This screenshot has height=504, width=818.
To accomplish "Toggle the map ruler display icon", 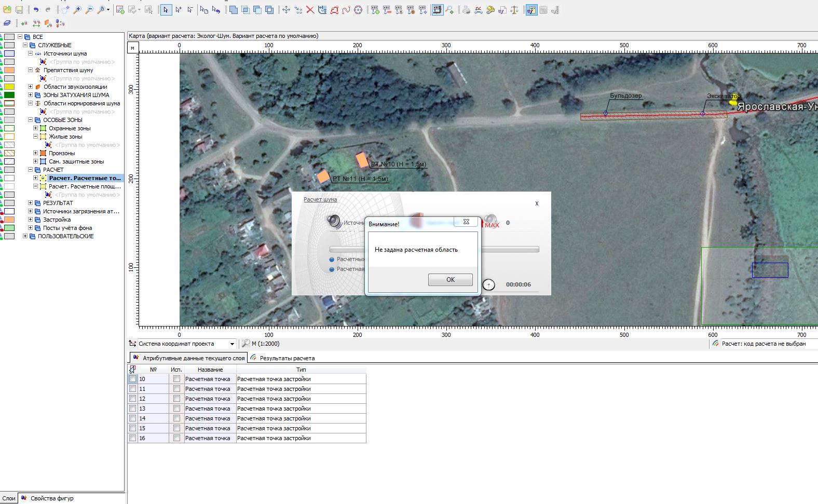I will pyautogui.click(x=437, y=10).
